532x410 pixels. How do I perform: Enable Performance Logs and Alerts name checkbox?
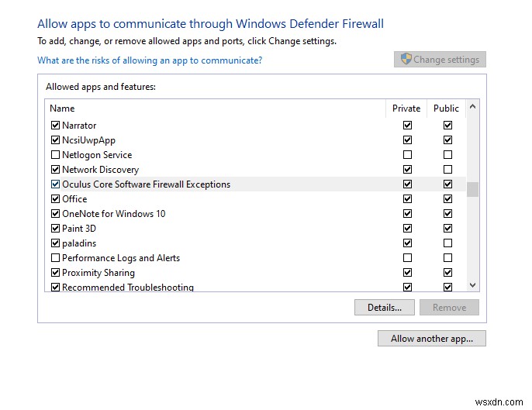(x=55, y=258)
